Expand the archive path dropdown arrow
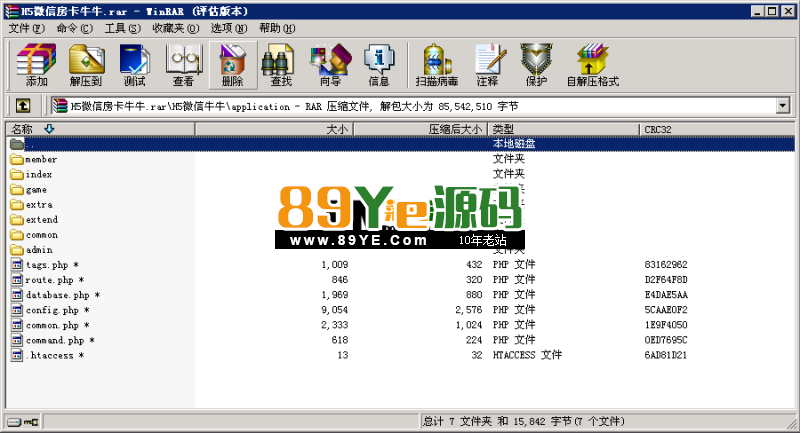The height and width of the screenshot is (433, 800). pyautogui.click(x=783, y=105)
